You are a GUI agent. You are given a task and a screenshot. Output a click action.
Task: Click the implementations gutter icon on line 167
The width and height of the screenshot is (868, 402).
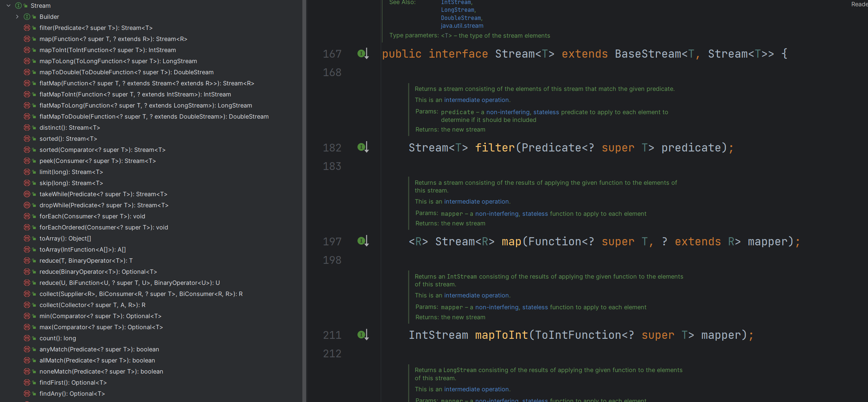coord(363,54)
